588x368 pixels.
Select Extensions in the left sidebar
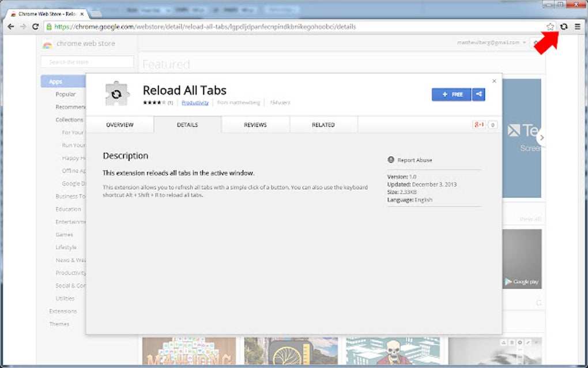click(63, 311)
